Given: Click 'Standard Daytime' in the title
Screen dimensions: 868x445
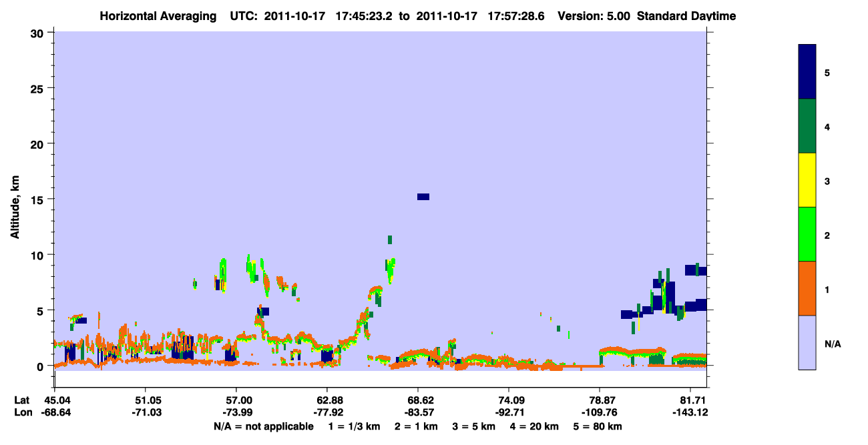Looking at the screenshot, I should (x=686, y=16).
